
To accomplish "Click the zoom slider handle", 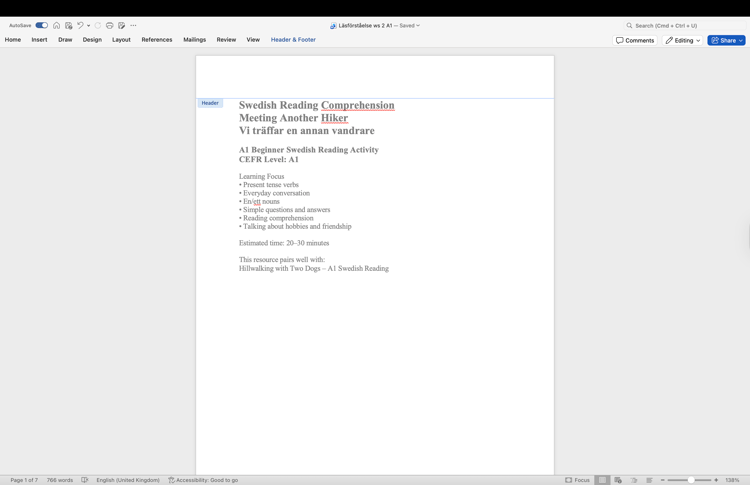I will [691, 480].
